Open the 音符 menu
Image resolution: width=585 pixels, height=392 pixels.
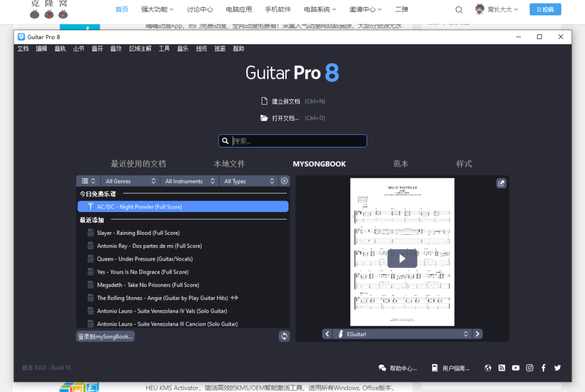(x=97, y=49)
